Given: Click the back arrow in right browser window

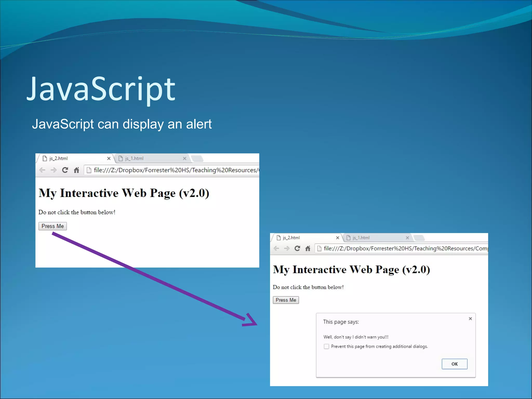Looking at the screenshot, I should point(276,248).
